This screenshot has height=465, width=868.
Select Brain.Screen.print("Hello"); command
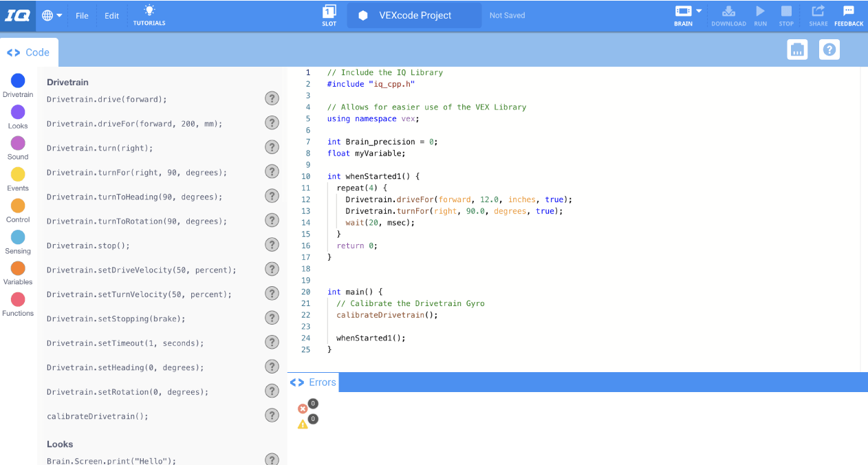(111, 461)
